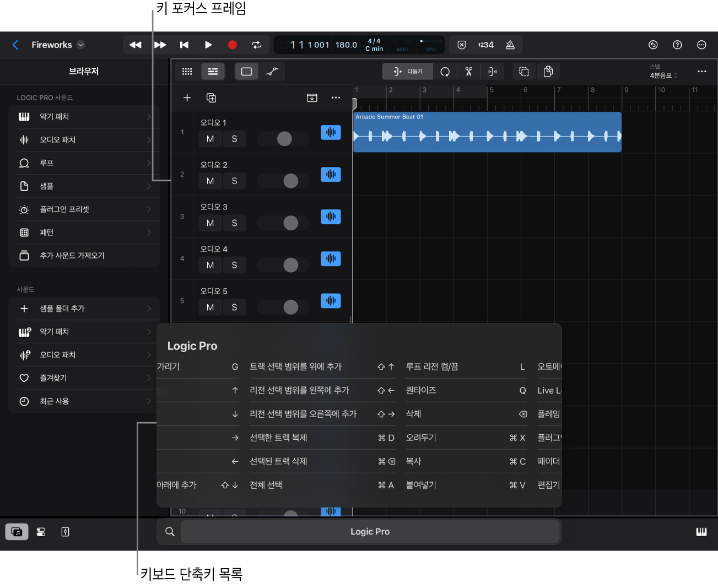Viewport: 718px width, 588px height.
Task: Choose 전체 선택 shortcut entry
Action: coord(322,485)
